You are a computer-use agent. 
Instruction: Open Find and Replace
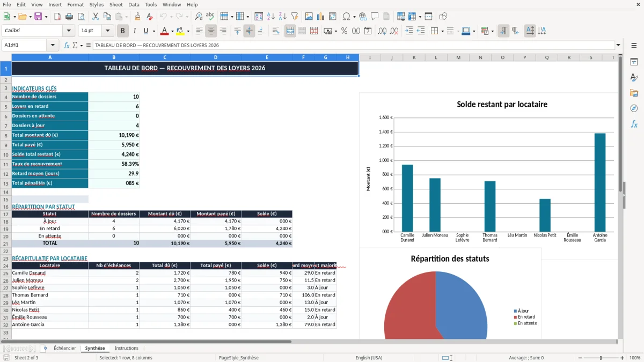click(x=199, y=17)
